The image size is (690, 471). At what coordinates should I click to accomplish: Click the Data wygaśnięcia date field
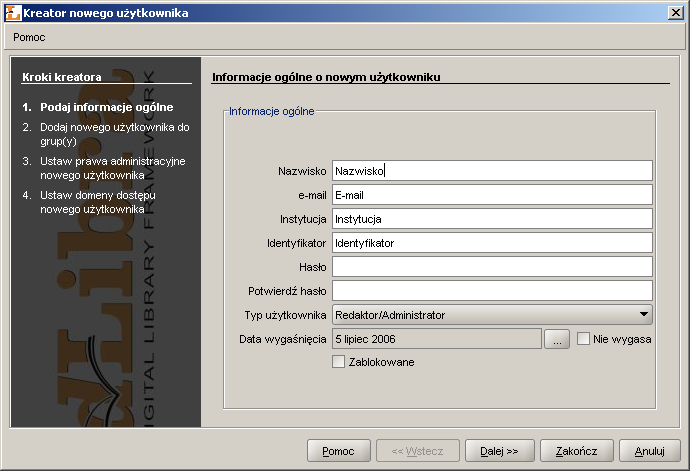coord(437,339)
